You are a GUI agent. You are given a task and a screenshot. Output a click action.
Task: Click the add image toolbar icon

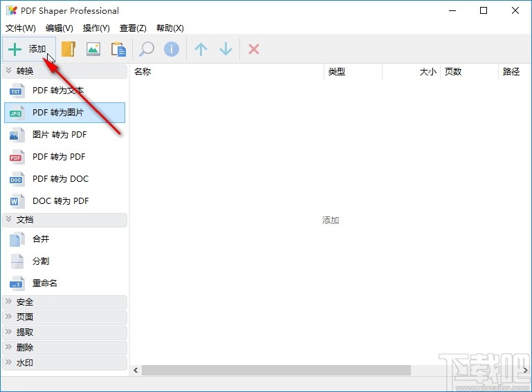click(93, 49)
